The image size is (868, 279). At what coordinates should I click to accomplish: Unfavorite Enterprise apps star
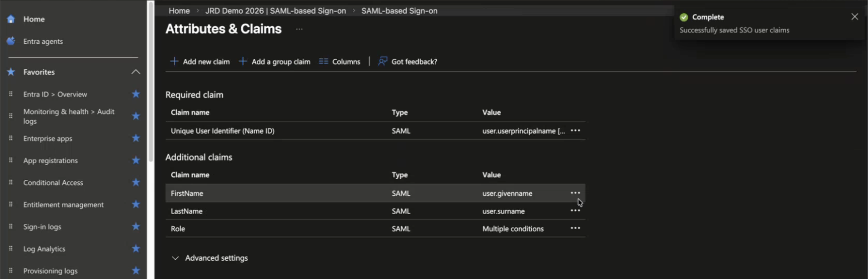tap(136, 138)
